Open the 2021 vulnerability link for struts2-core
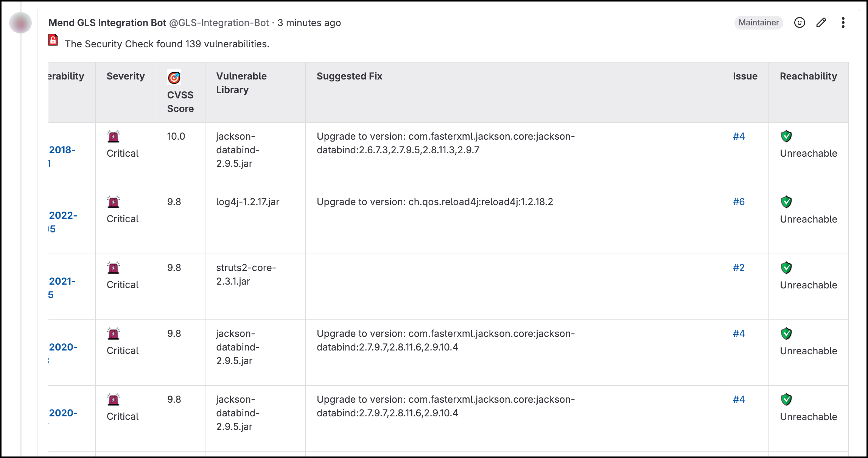The image size is (868, 458). pos(62,282)
